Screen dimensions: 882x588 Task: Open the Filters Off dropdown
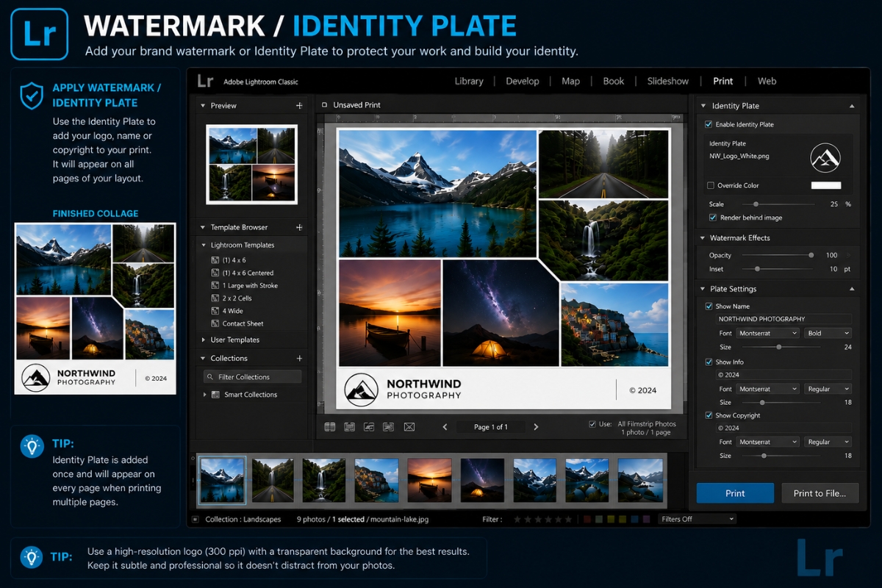(x=696, y=519)
